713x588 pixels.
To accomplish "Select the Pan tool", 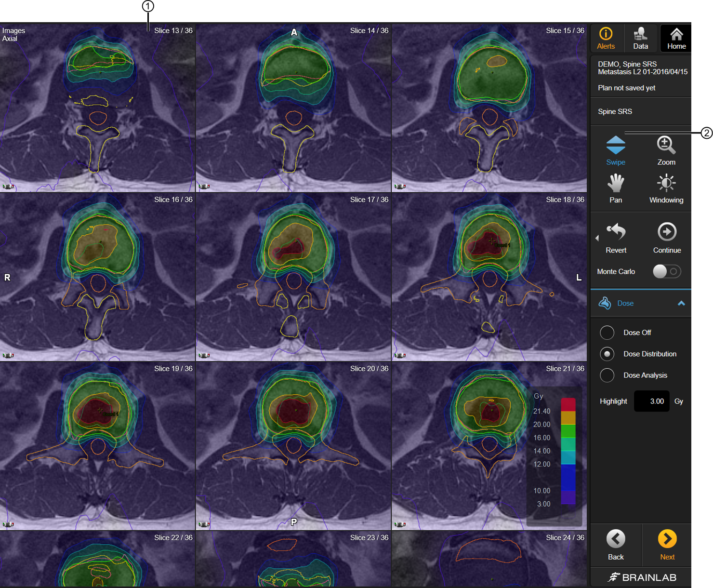I will tap(616, 188).
